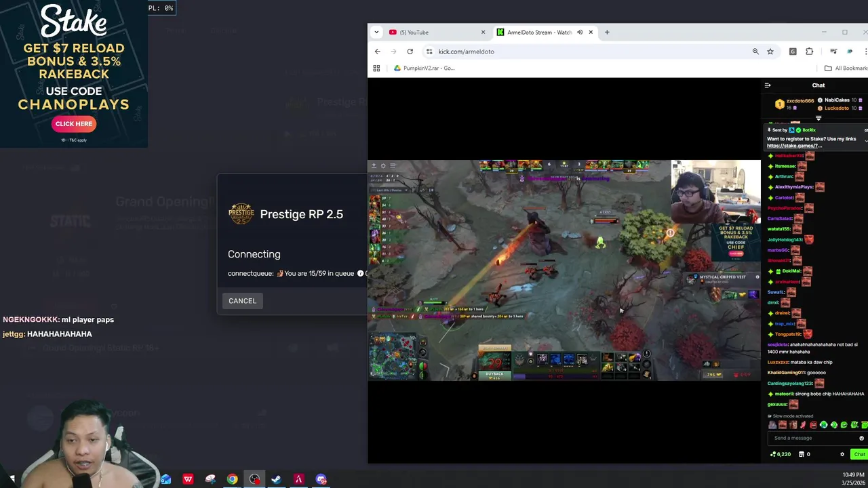Screen dimensions: 868x488
Task: Expand the pinned BotRix message chevron
Action: 865,140
